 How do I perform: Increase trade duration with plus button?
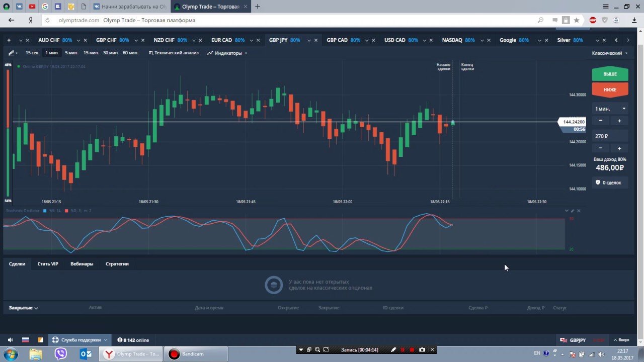click(619, 121)
